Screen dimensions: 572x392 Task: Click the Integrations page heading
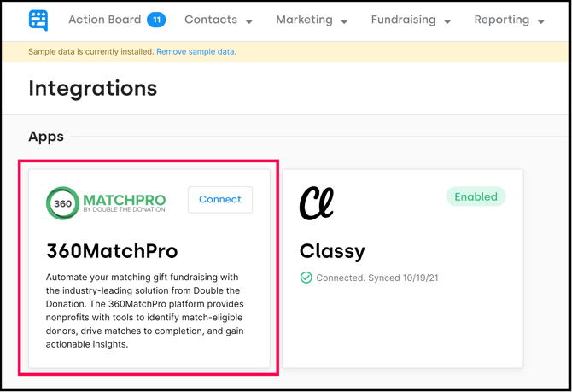pyautogui.click(x=92, y=88)
